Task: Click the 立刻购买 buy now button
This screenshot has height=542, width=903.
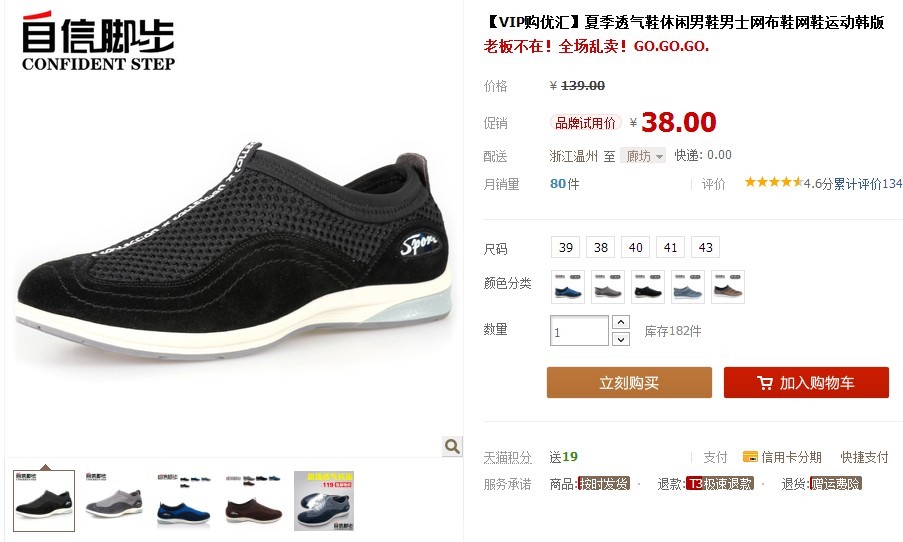Action: click(629, 382)
